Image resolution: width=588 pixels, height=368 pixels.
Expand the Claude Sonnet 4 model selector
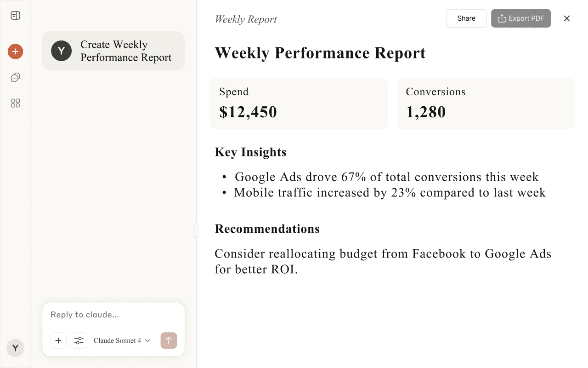[122, 340]
